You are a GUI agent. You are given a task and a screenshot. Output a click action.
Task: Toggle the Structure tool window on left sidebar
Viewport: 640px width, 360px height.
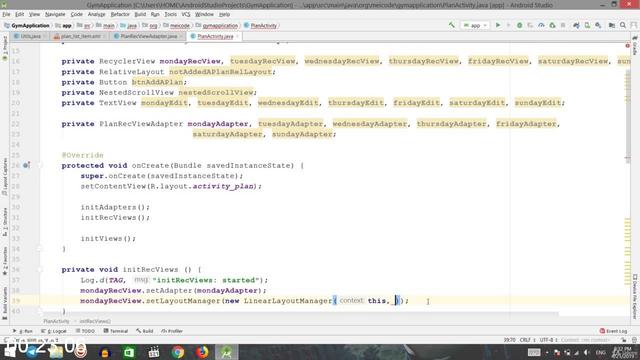coord(5,222)
